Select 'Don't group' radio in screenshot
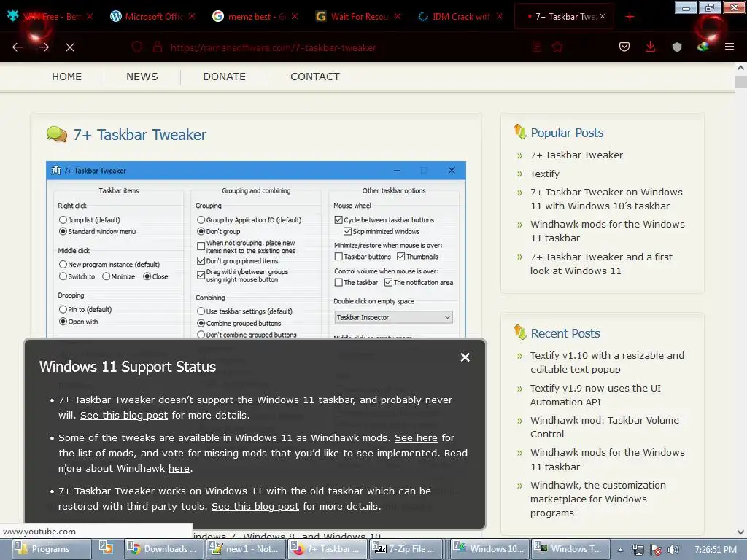The height and width of the screenshot is (560, 747). [201, 231]
